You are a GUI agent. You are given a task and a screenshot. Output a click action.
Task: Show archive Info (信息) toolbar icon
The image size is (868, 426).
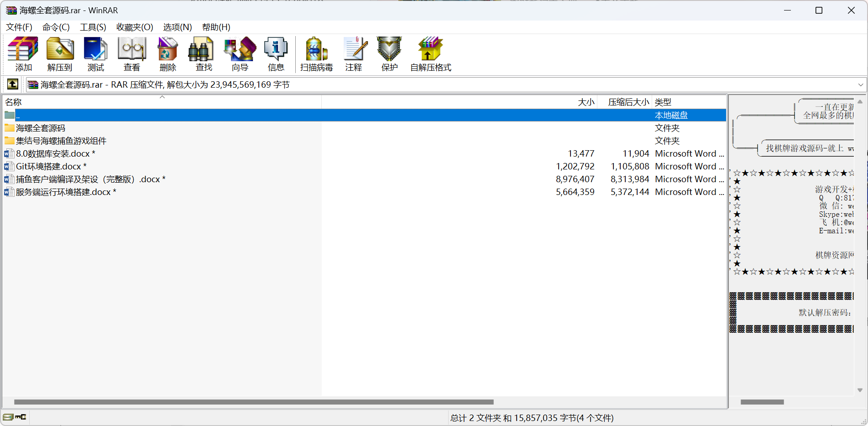(x=276, y=49)
